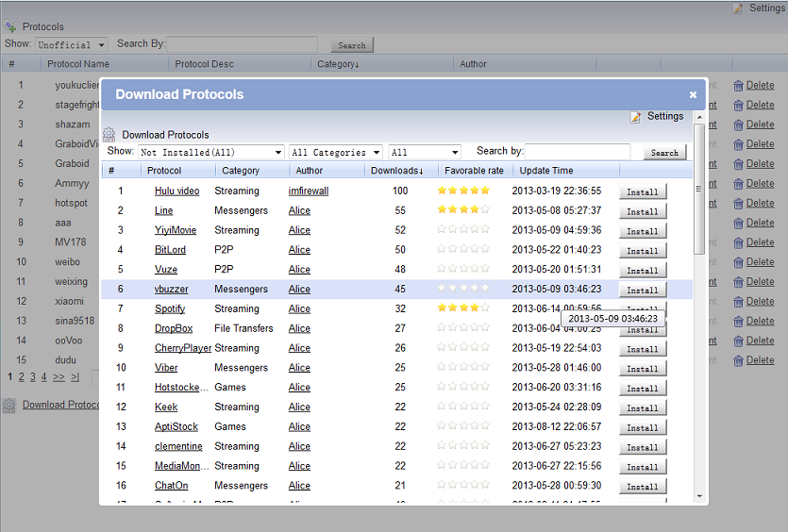Click the Download Protocols gear icon in dialog
Screen dimensions: 788x532
coord(109,135)
